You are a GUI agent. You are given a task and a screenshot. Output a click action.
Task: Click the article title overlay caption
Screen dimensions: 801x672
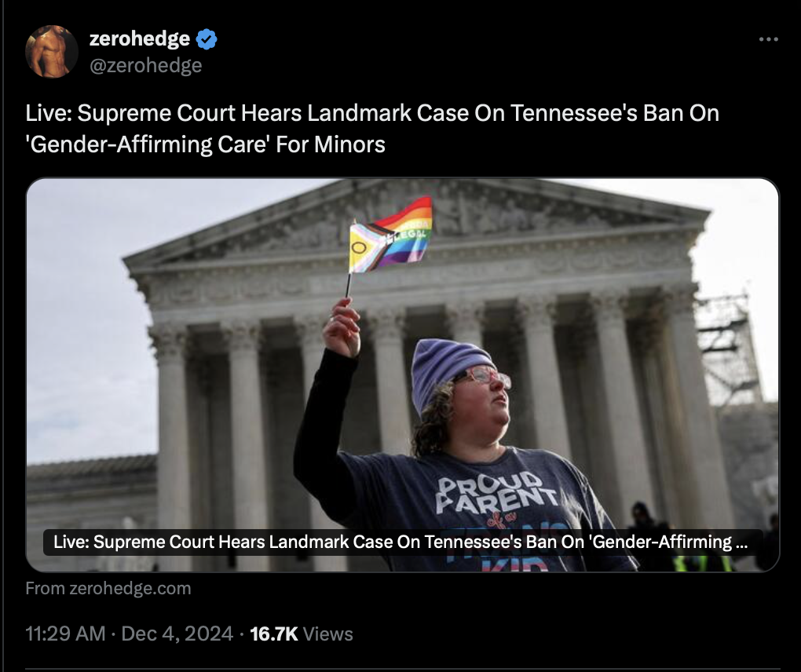pos(403,542)
